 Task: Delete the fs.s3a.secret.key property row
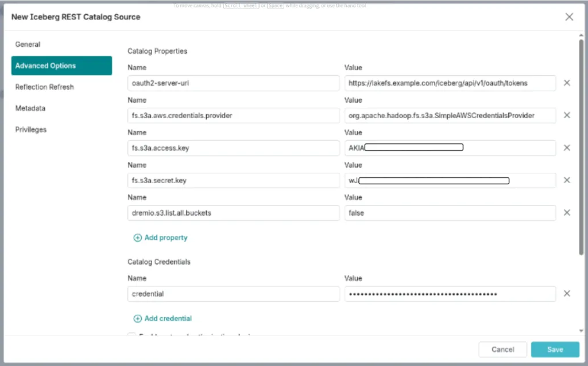(x=567, y=180)
